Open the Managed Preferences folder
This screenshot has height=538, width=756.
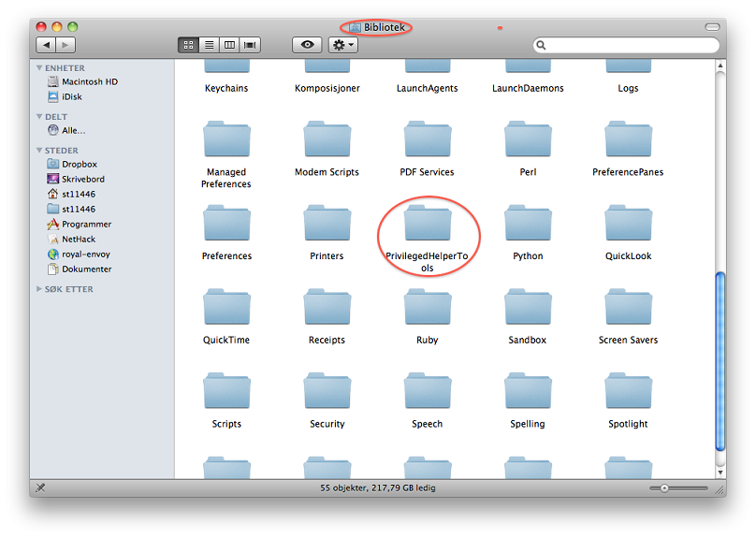[x=226, y=142]
